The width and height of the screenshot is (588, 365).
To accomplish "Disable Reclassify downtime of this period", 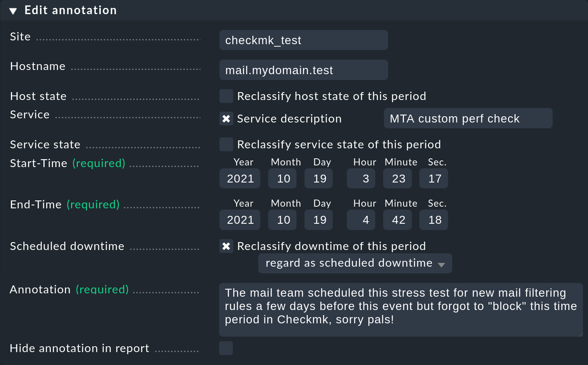I will tap(226, 246).
